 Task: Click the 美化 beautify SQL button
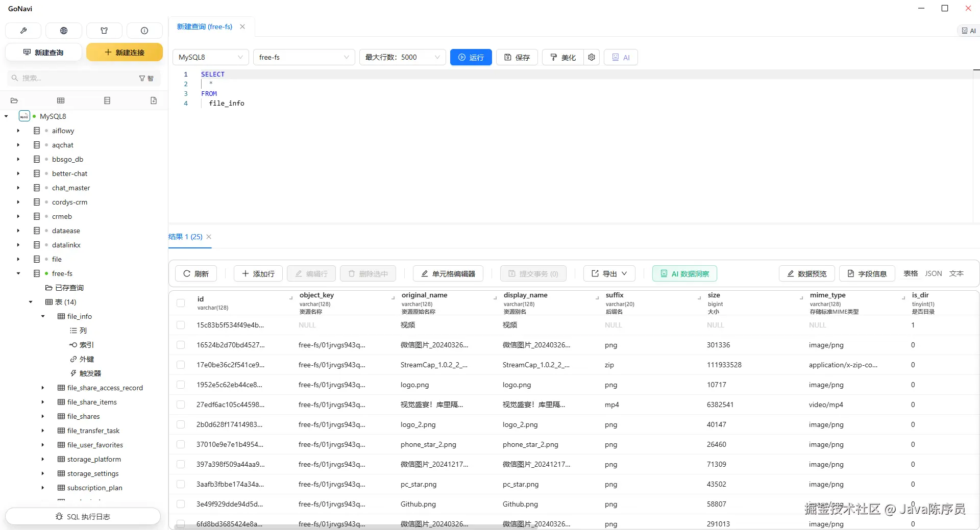click(x=563, y=57)
